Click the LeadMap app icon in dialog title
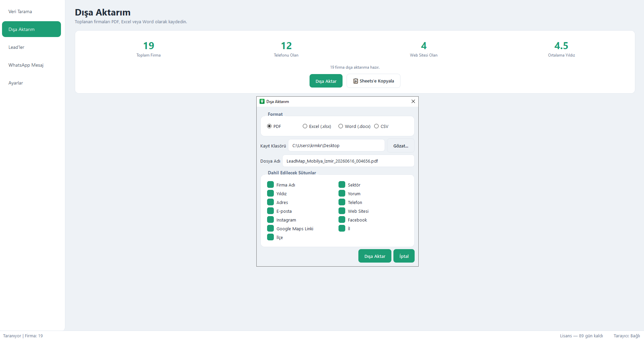644x340 pixels. 262,101
